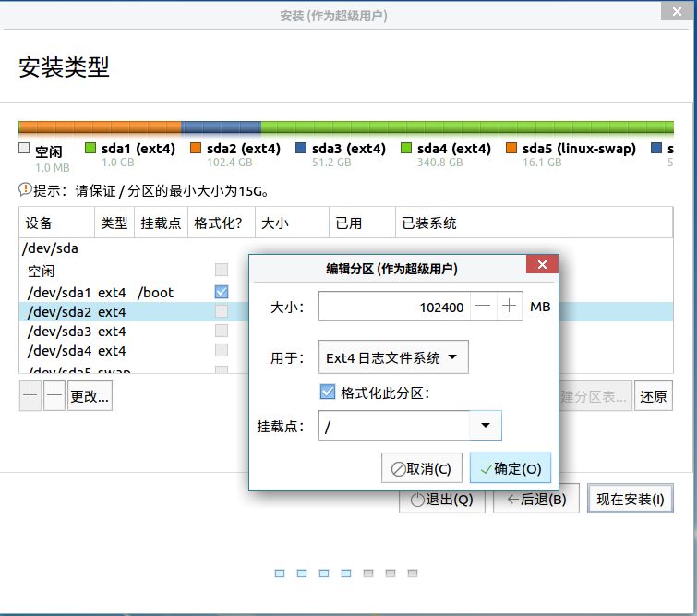The width and height of the screenshot is (697, 616).
Task: Click the green sda1 legend swatch
Action: click(x=90, y=148)
